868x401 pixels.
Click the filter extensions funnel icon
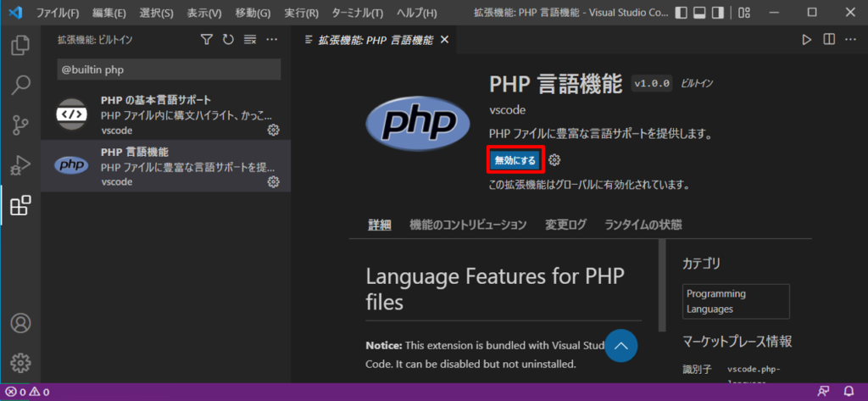pyautogui.click(x=207, y=39)
